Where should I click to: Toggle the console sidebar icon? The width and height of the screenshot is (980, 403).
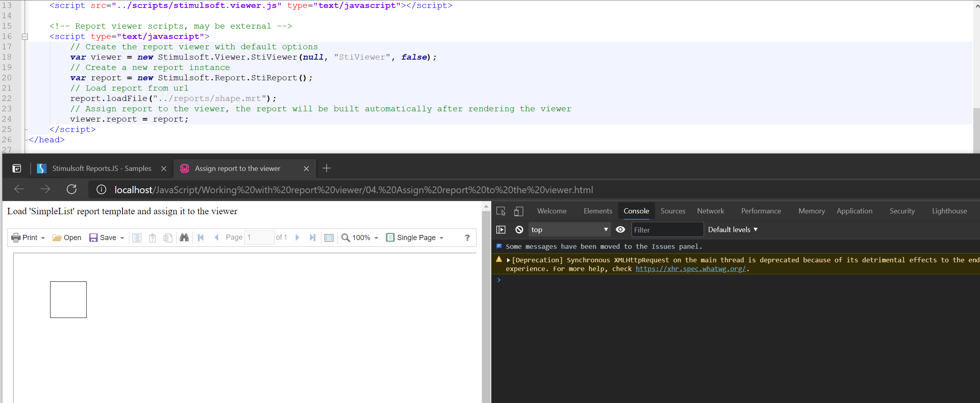[501, 230]
